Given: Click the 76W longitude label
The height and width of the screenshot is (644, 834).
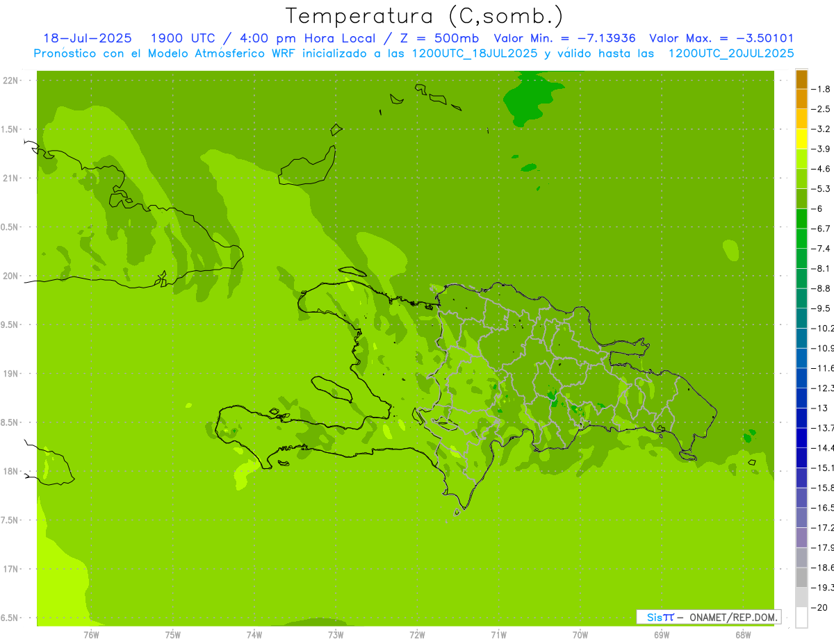Looking at the screenshot, I should click(91, 634).
